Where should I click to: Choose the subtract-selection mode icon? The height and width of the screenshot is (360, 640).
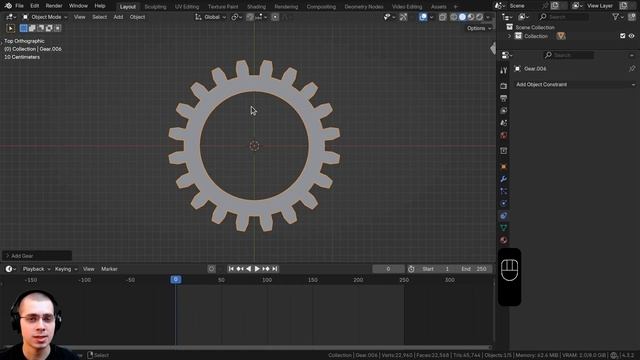41,28
